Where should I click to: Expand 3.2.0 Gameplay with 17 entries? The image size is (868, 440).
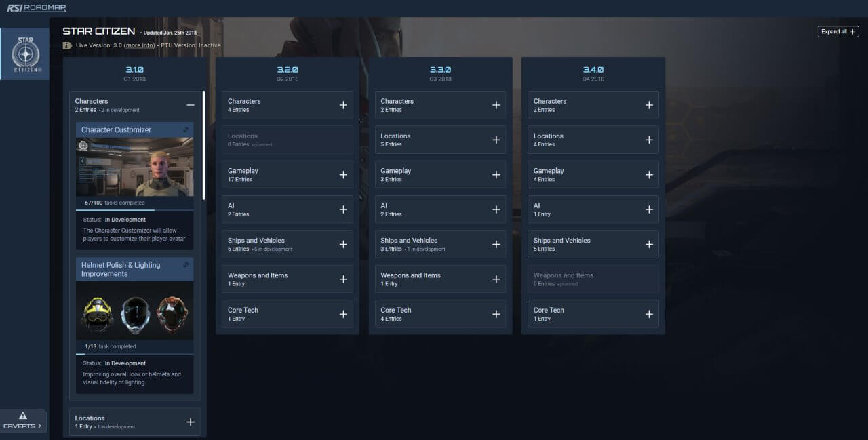click(343, 175)
